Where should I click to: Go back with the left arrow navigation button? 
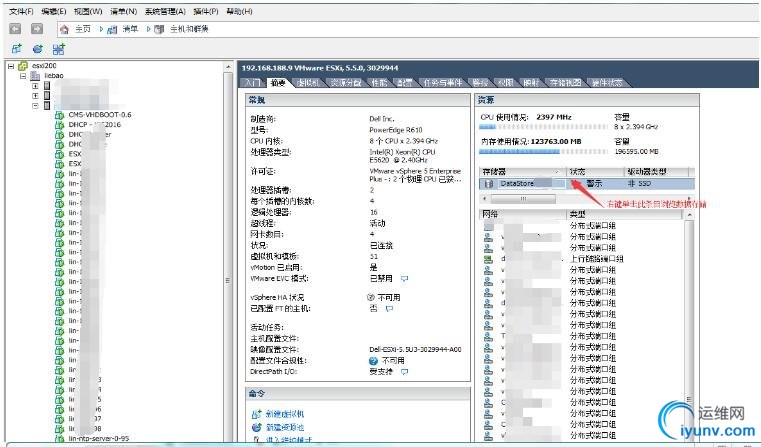click(15, 29)
